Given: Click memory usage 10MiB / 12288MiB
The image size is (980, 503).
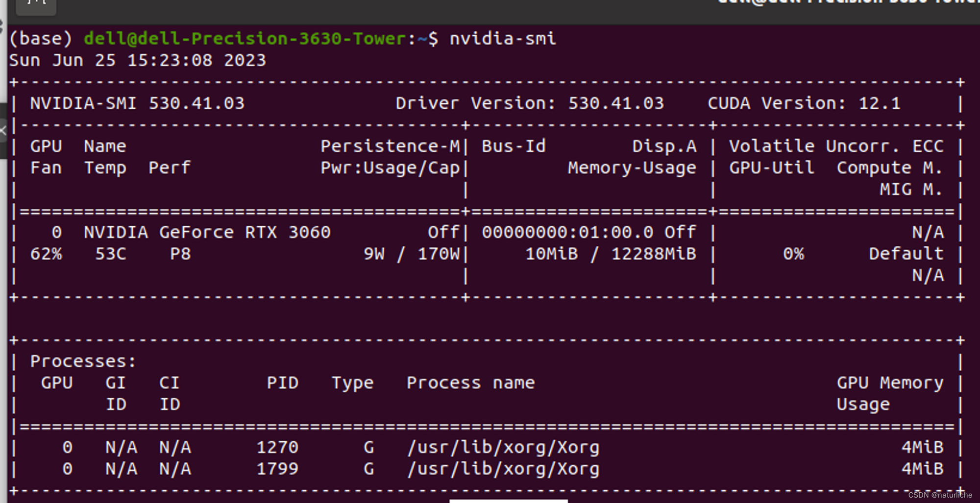Looking at the screenshot, I should [x=611, y=254].
